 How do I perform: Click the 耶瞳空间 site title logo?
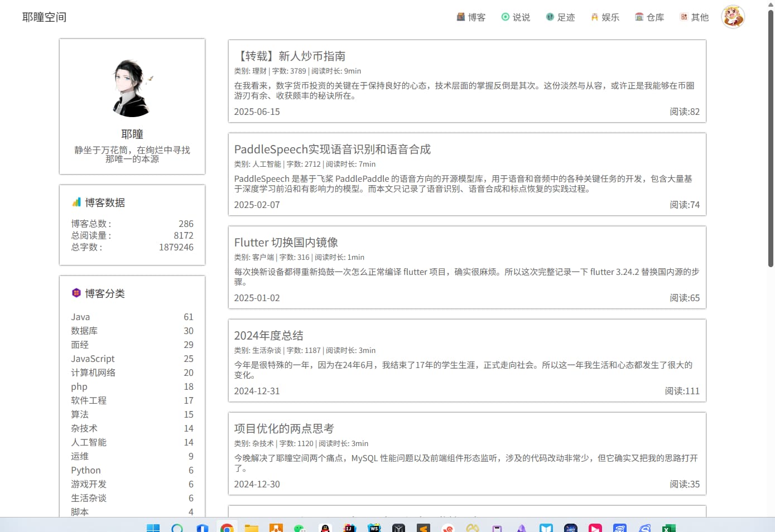(45, 17)
